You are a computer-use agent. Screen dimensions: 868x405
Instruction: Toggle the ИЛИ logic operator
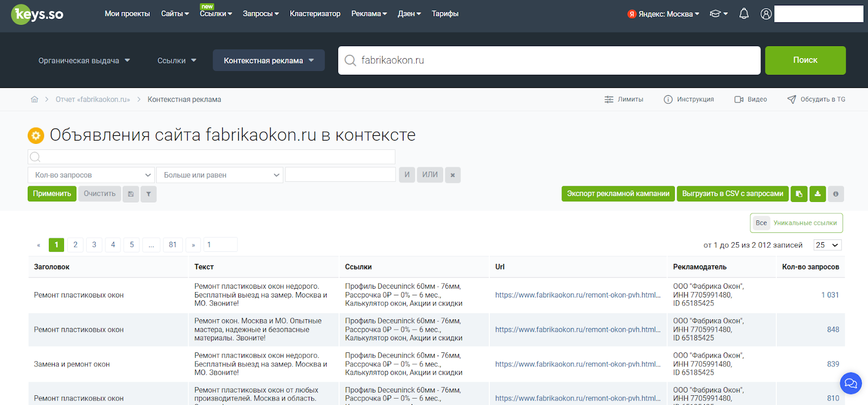pos(430,175)
